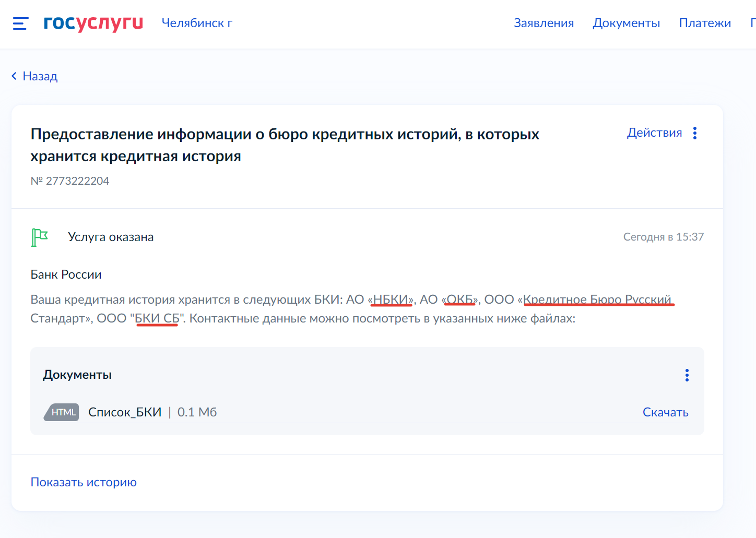Open the Действия actions dropdown
This screenshot has width=756, height=538.
(x=654, y=133)
